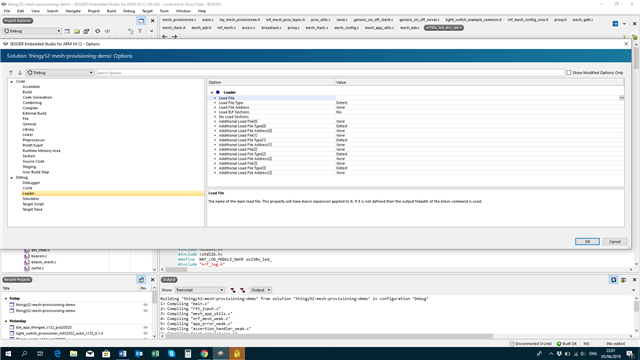Move to next option with down arrow icon
The width and height of the screenshot is (640, 360).
[x=20, y=73]
